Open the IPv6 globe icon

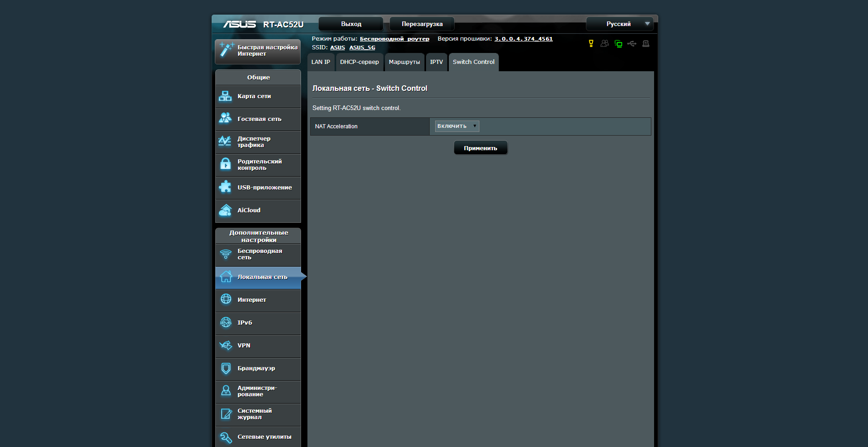tap(226, 322)
